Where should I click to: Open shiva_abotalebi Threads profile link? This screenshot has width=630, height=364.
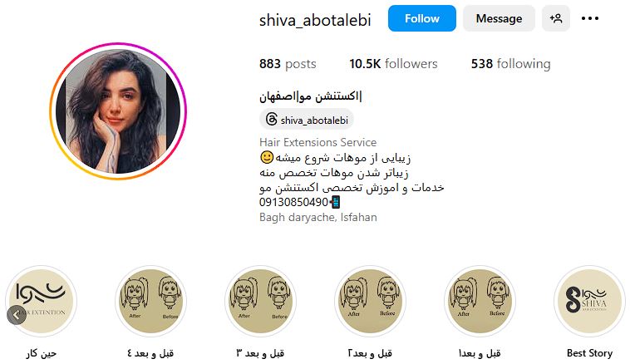pyautogui.click(x=307, y=120)
